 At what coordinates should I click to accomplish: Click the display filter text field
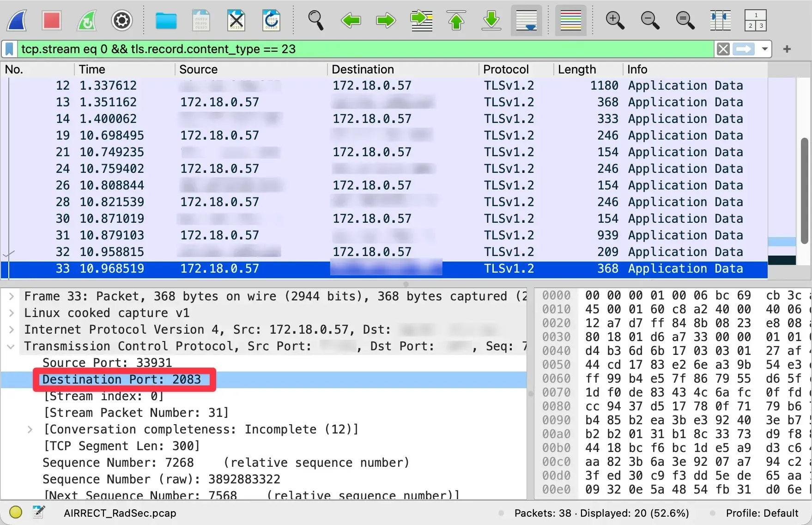click(365, 49)
